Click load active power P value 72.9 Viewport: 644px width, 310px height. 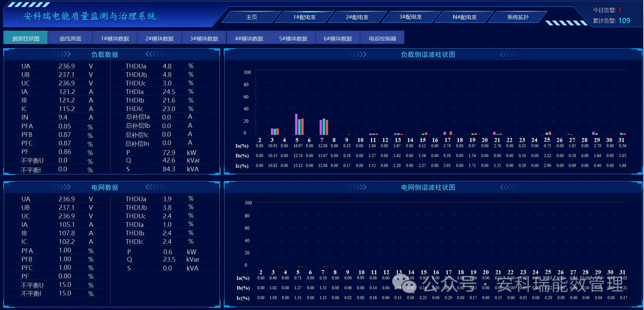click(169, 153)
